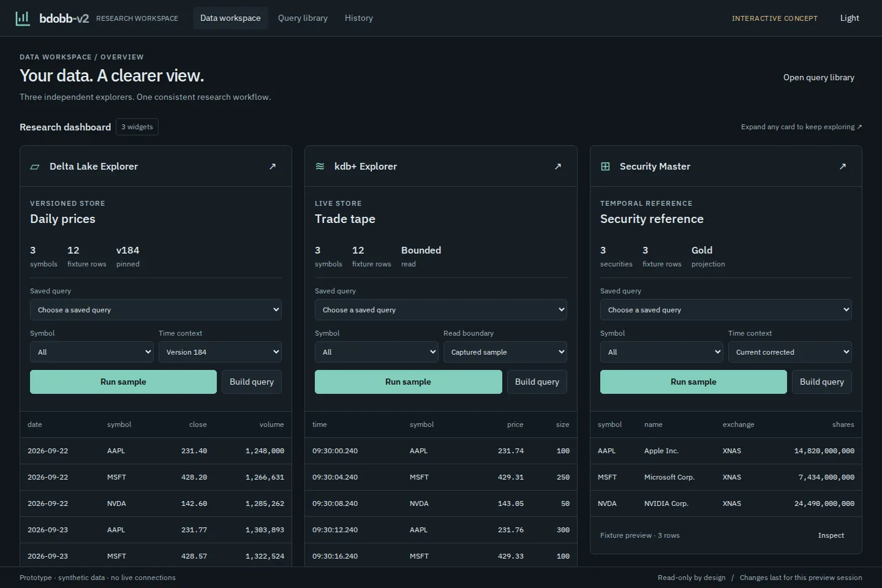The width and height of the screenshot is (882, 588).
Task: Expand the kdb+ Explorer card arrow
Action: [x=558, y=166]
